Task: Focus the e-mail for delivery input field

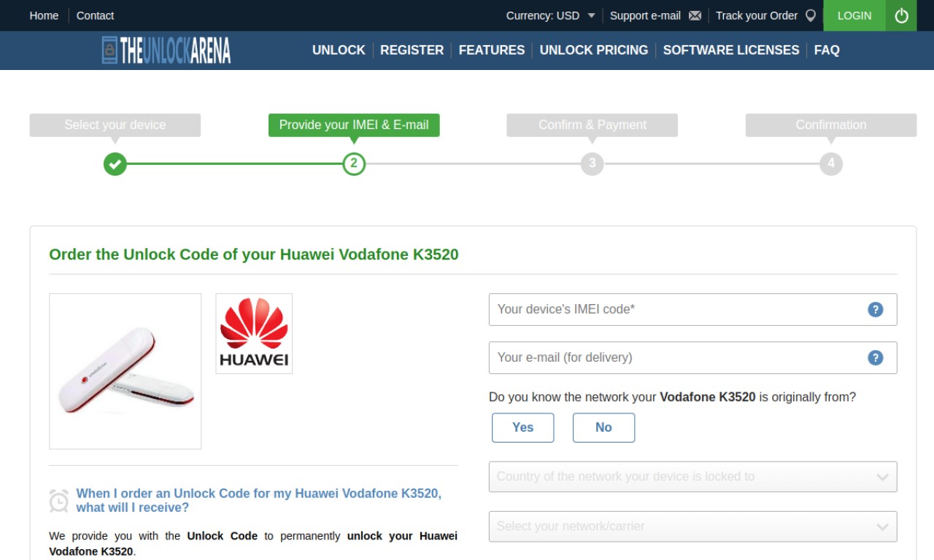Action: pyautogui.click(x=693, y=358)
